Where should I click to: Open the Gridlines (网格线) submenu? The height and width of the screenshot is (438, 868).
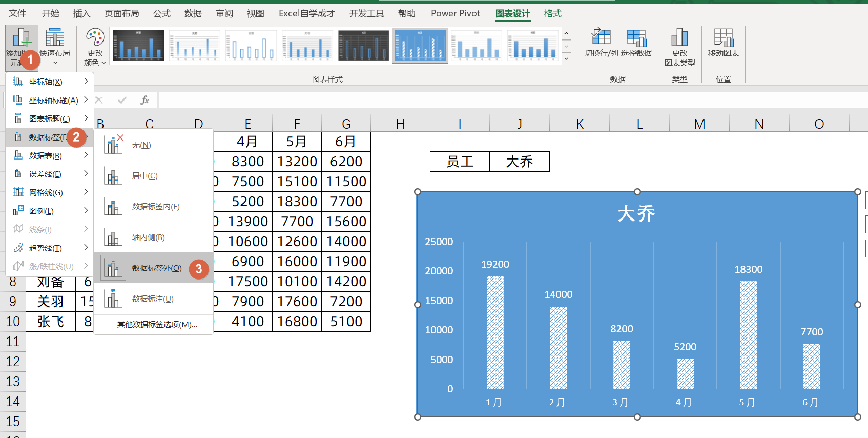tap(50, 192)
